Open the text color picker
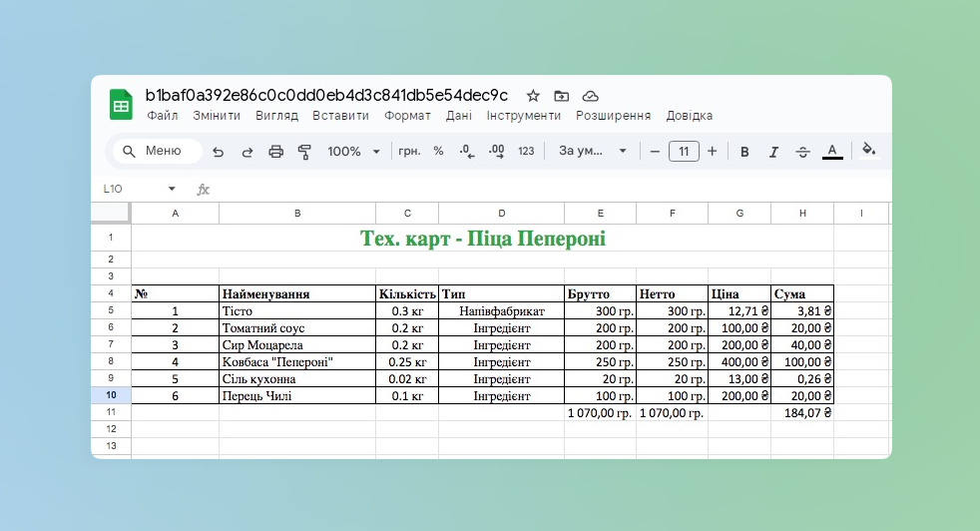Screen dimensions: 980x531 point(832,152)
